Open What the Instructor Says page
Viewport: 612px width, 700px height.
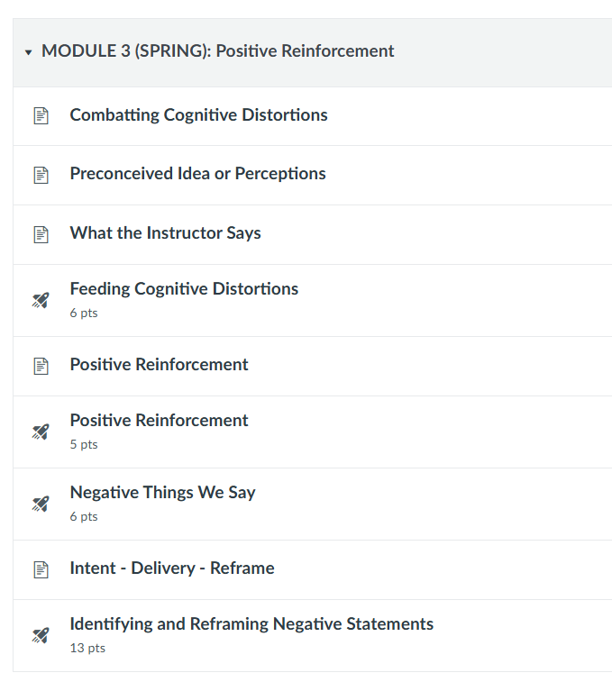165,233
